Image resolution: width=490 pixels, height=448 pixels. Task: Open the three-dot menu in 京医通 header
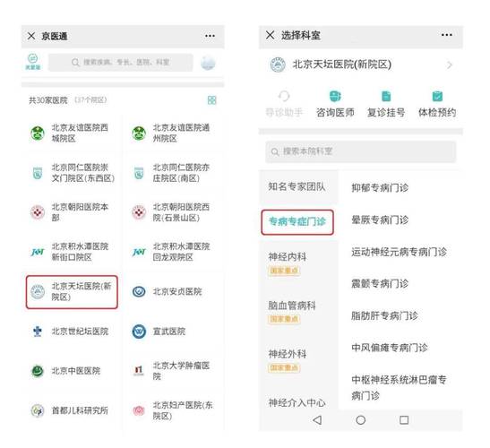210,36
